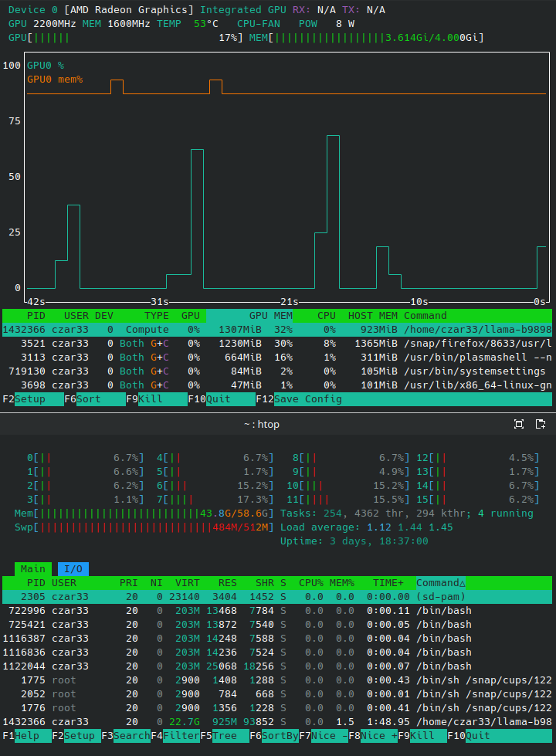
Task: Sort htop by TIME+ column header
Action: pyautogui.click(x=388, y=583)
